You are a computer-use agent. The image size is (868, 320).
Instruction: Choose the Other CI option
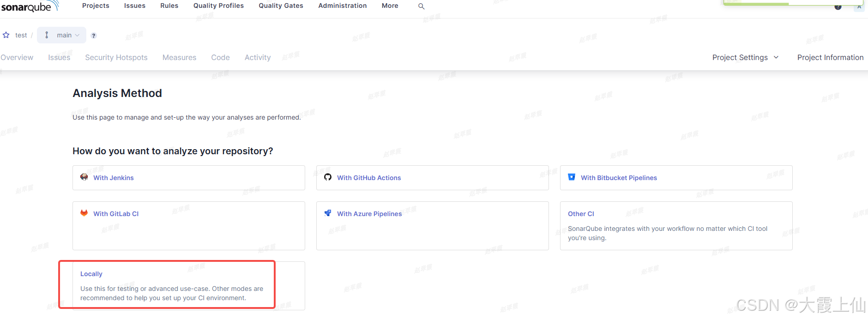[x=676, y=226]
